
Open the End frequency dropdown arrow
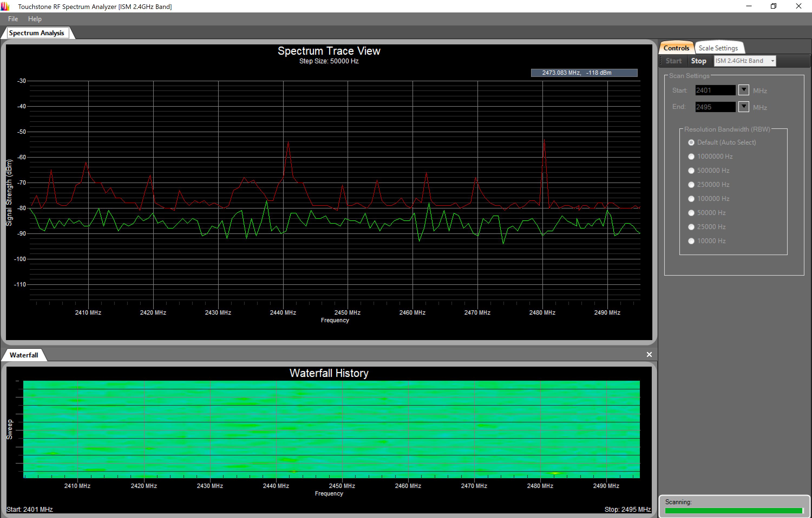[x=743, y=107]
